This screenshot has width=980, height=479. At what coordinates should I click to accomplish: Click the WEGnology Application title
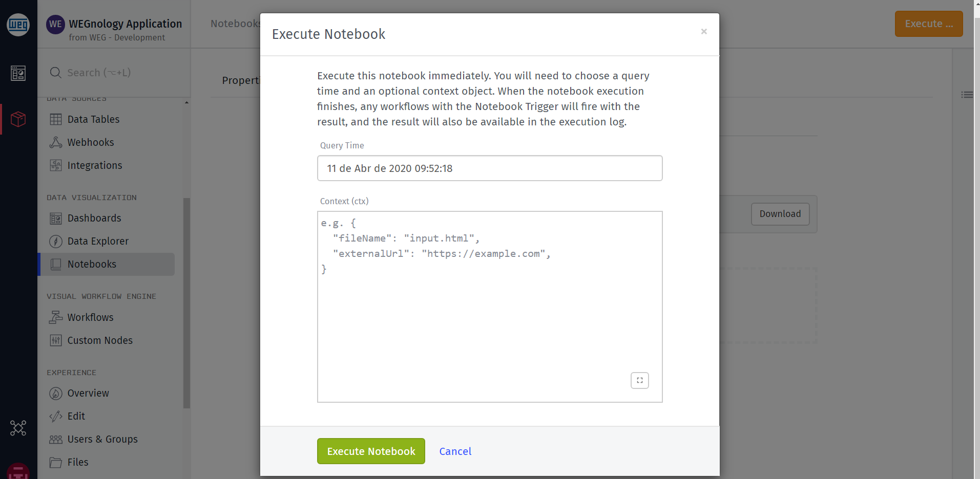(x=126, y=24)
